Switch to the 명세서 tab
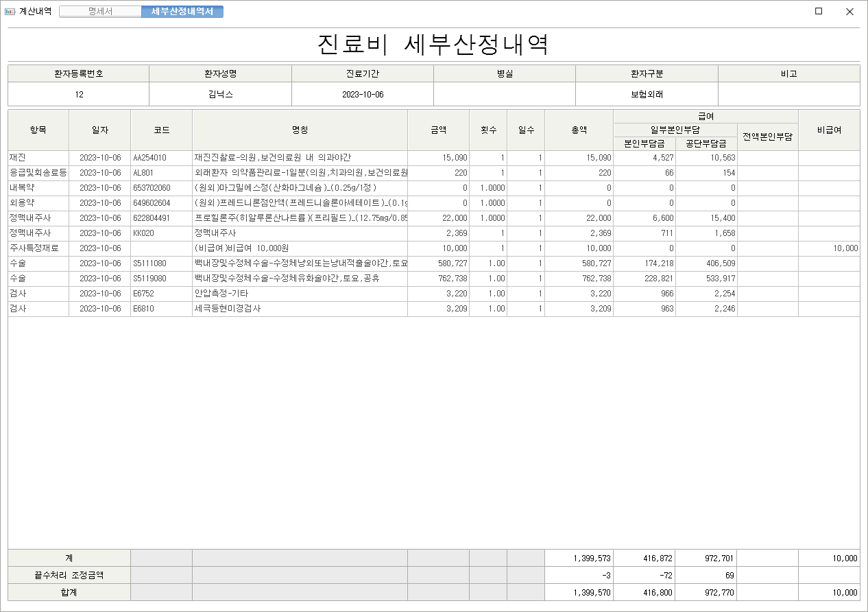The width and height of the screenshot is (868, 612). click(x=100, y=12)
